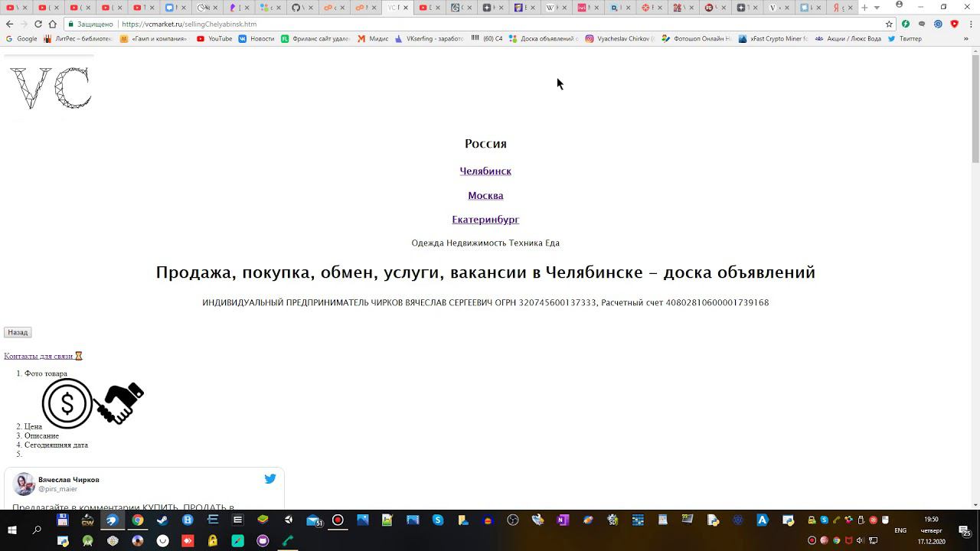Close the active VC tab
This screenshot has height=551, width=980.
[x=406, y=8]
